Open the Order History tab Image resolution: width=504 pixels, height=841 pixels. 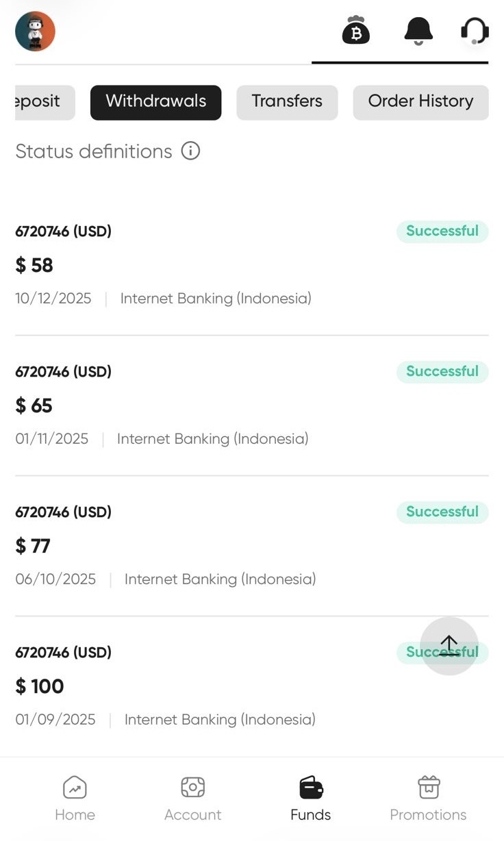pyautogui.click(x=420, y=102)
